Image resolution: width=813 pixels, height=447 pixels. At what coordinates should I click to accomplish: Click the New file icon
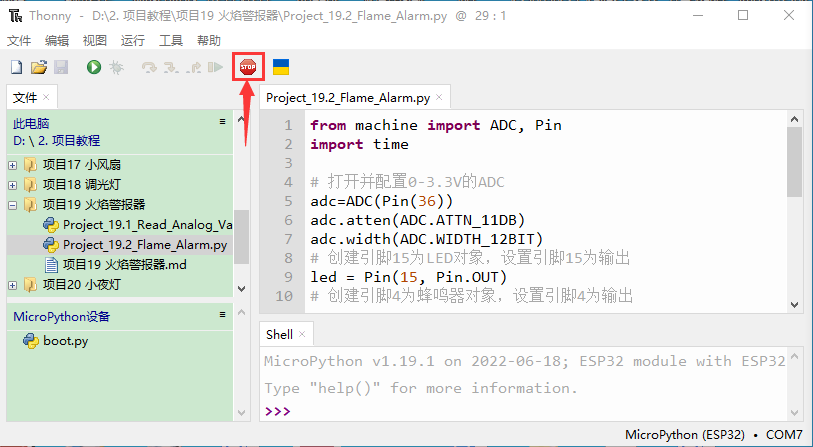click(x=16, y=67)
